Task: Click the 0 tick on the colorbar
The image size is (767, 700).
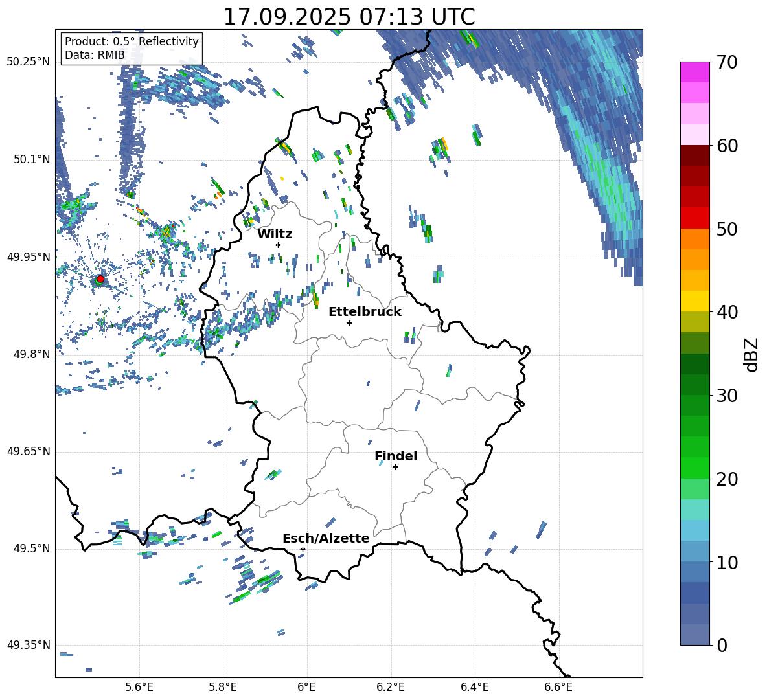Action: (721, 645)
